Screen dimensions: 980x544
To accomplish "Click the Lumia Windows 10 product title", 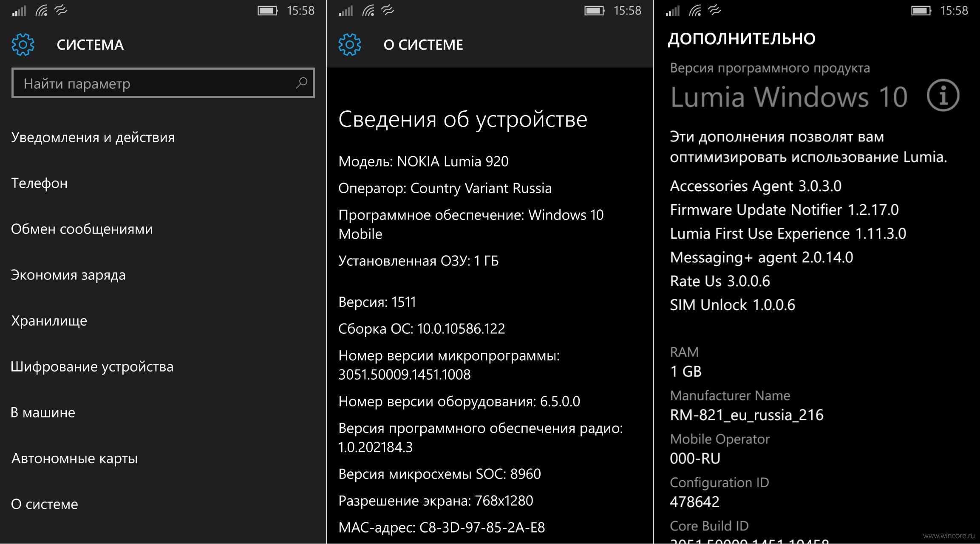I will click(x=789, y=97).
